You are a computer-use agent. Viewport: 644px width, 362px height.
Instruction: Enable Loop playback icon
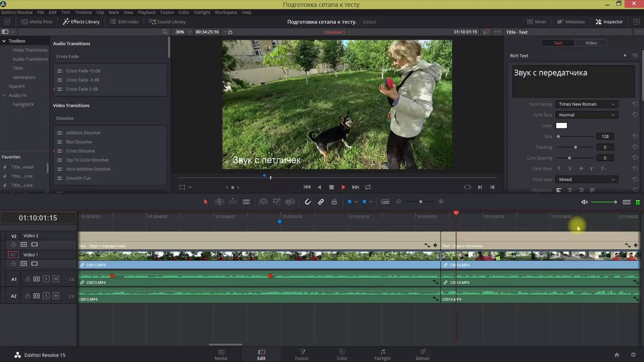click(x=368, y=187)
